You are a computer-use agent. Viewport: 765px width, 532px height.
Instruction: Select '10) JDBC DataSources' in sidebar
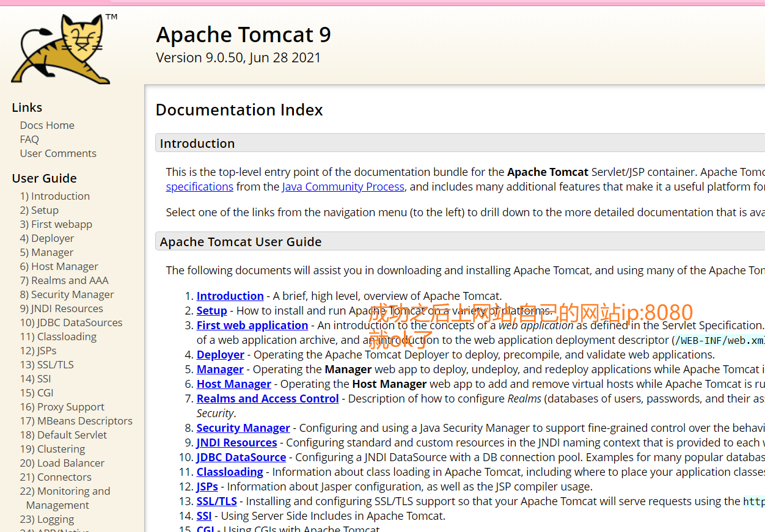(71, 322)
